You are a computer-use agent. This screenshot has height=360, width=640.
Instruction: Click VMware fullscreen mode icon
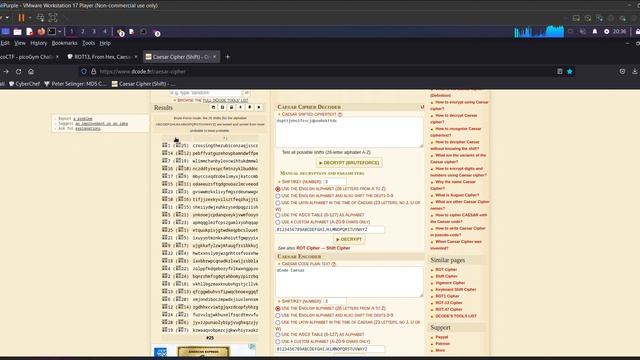pos(53,18)
